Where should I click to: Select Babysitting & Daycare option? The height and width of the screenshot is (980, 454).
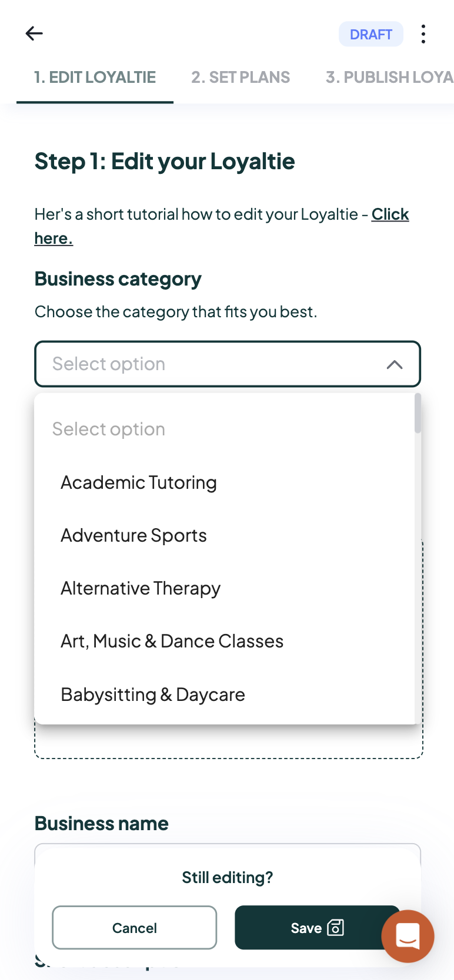click(153, 694)
